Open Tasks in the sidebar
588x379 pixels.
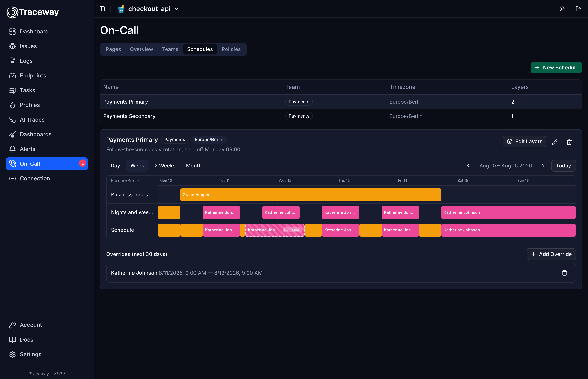tap(47, 90)
